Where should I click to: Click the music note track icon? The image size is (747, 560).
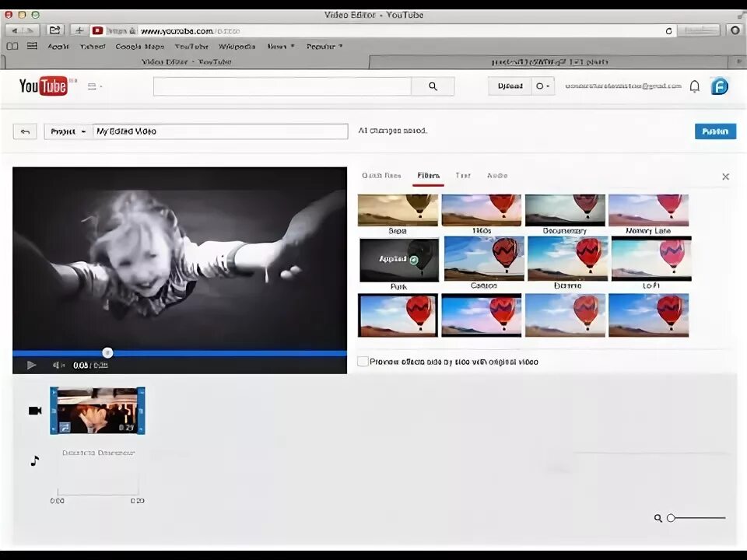tap(35, 460)
